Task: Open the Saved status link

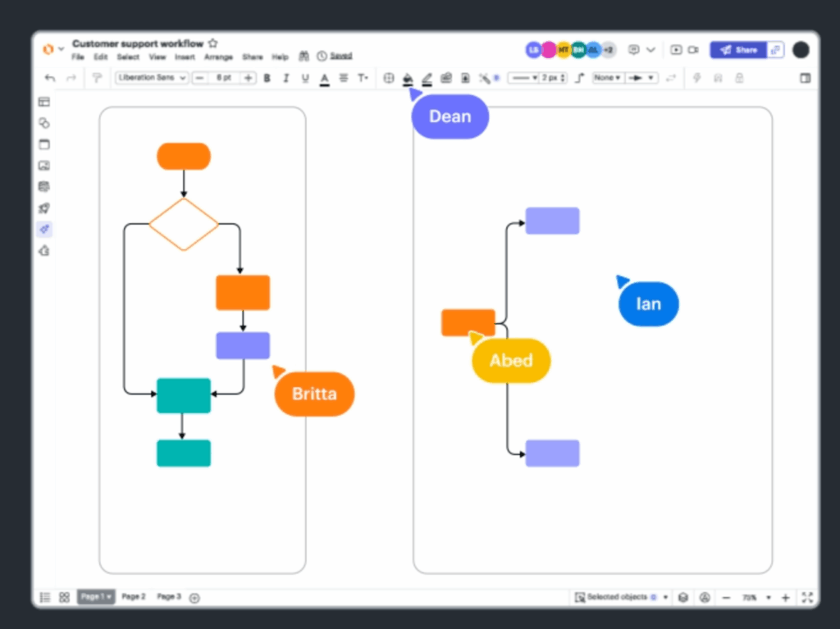Action: (x=340, y=56)
